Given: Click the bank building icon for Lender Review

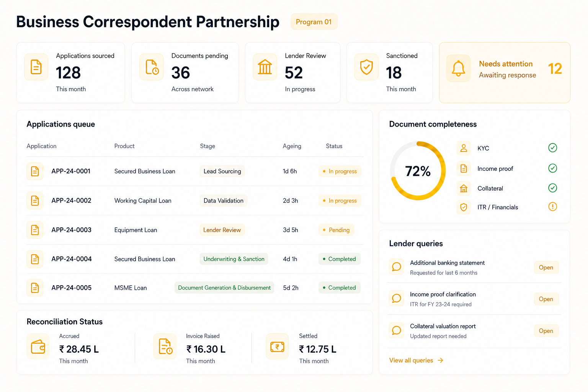Looking at the screenshot, I should (x=265, y=67).
